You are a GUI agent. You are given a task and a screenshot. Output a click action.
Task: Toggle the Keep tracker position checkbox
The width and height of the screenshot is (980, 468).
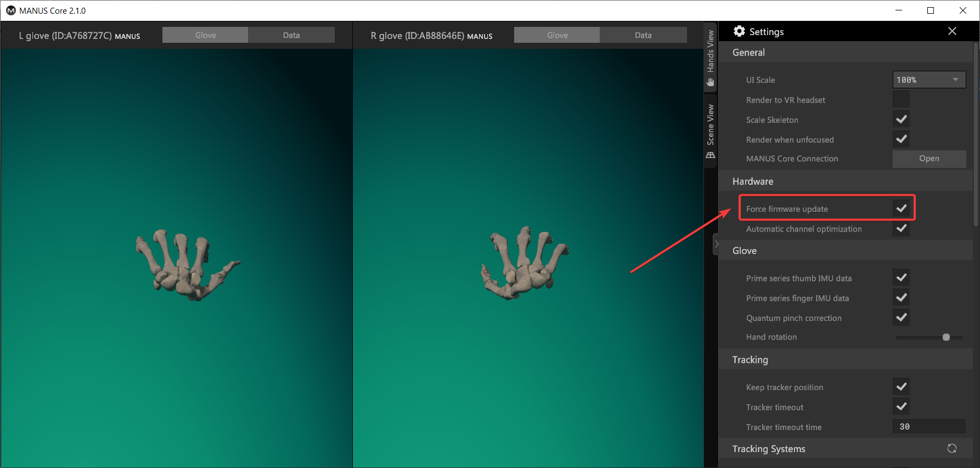(x=901, y=387)
